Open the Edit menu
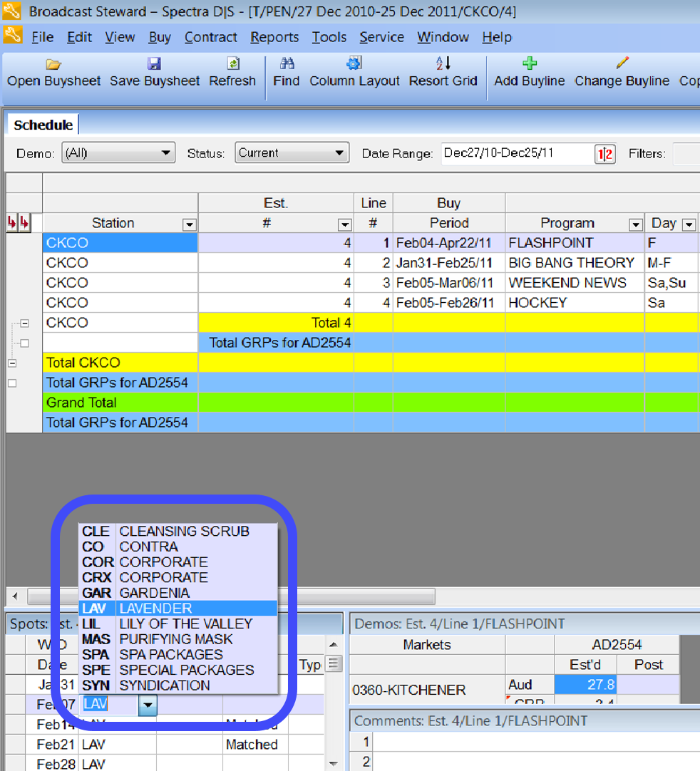This screenshot has height=771, width=700. pos(79,37)
